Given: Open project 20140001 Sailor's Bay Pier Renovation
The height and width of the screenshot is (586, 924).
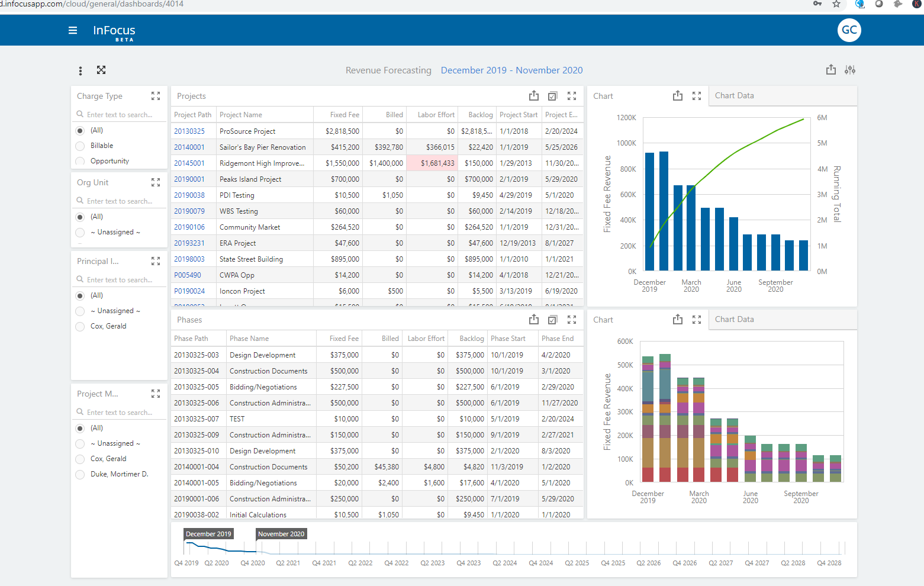Looking at the screenshot, I should [189, 147].
